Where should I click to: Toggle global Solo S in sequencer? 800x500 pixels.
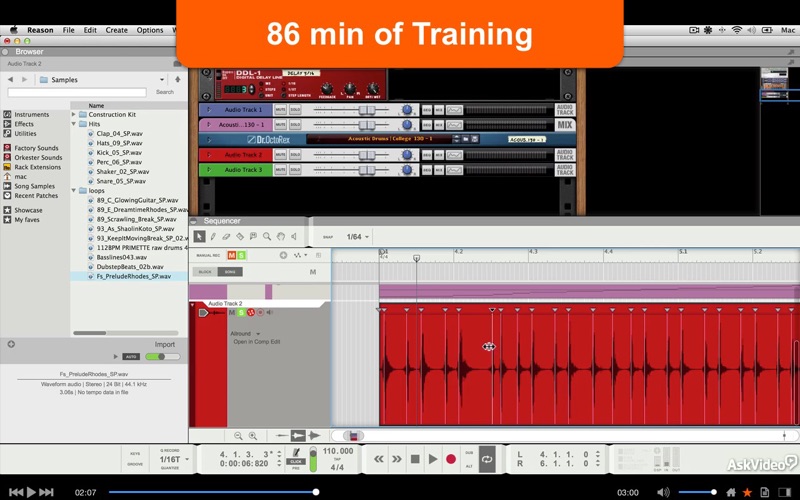tap(241, 255)
